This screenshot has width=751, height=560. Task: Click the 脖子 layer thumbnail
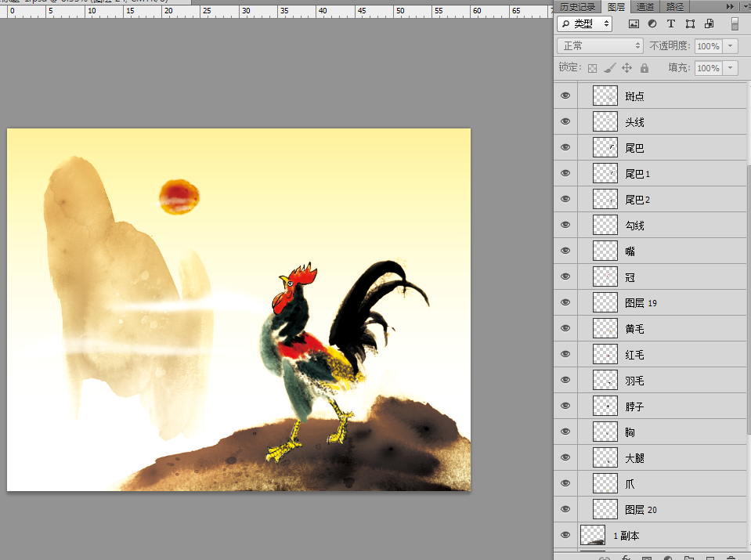pos(605,406)
